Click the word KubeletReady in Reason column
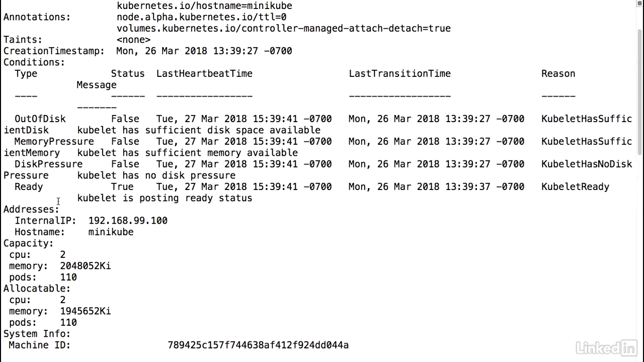644x362 pixels. click(x=575, y=187)
